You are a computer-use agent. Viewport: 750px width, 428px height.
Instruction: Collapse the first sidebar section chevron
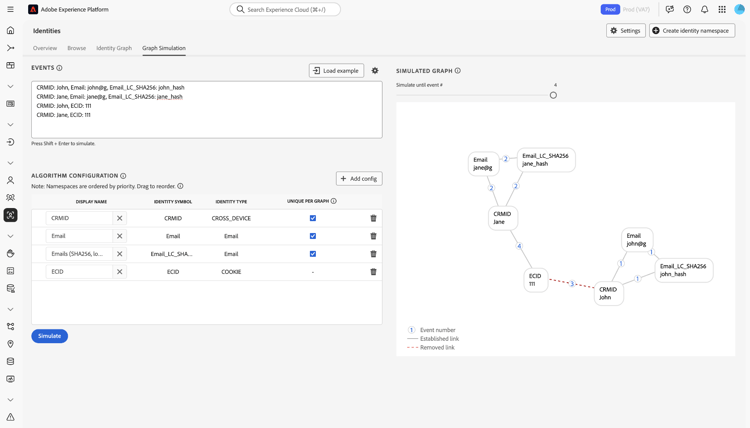point(10,86)
